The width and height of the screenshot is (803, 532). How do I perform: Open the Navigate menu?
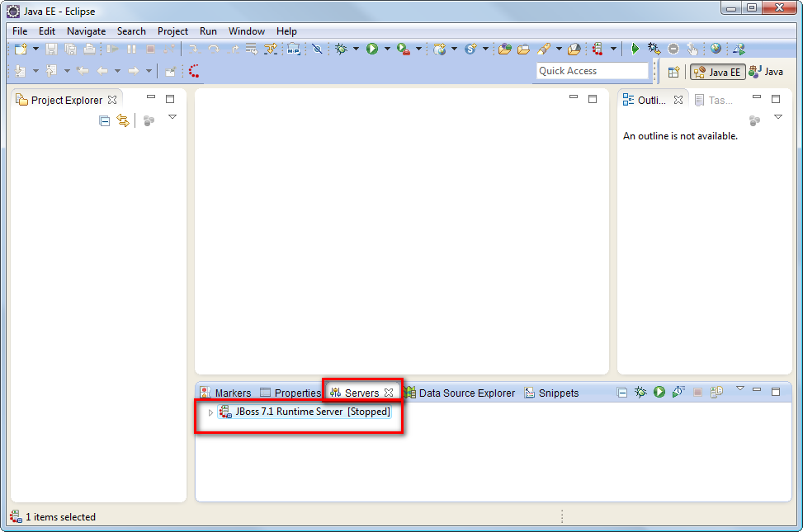[x=86, y=31]
